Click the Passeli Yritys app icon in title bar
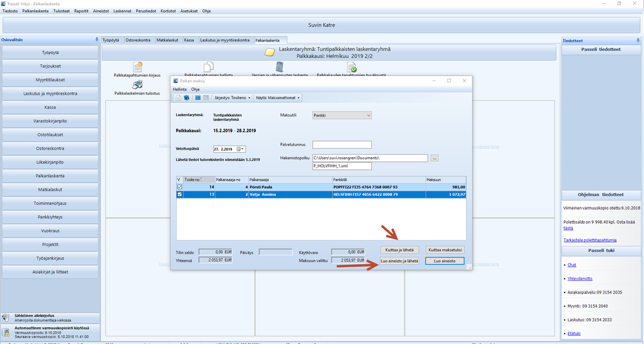 [4, 3]
